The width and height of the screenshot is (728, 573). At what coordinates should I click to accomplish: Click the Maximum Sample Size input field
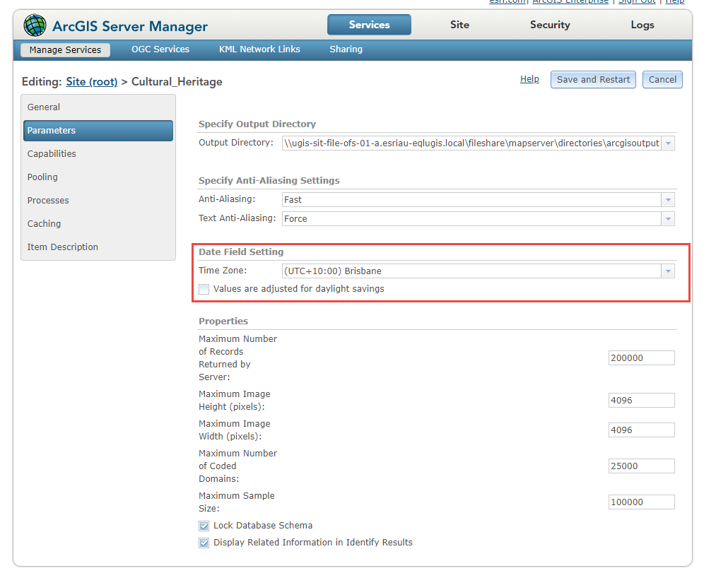pyautogui.click(x=640, y=502)
